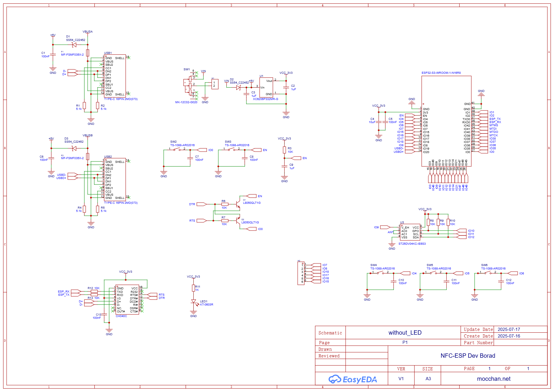
Task: Select the MTCK net label
Action: [494, 135]
